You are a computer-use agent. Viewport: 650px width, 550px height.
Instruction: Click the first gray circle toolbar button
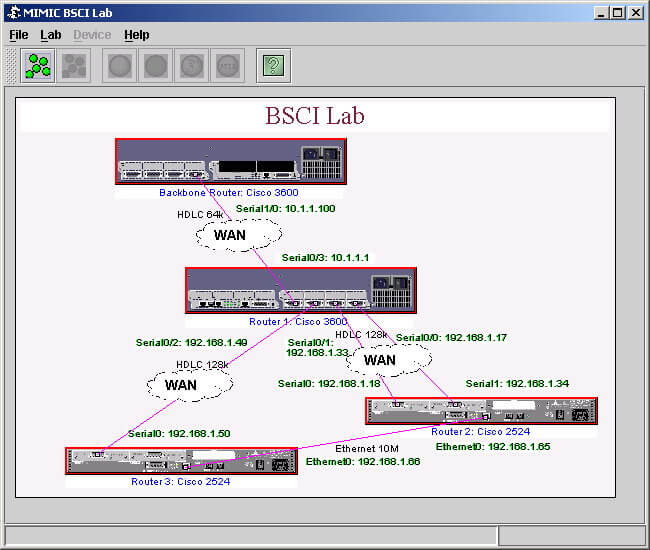pyautogui.click(x=119, y=66)
